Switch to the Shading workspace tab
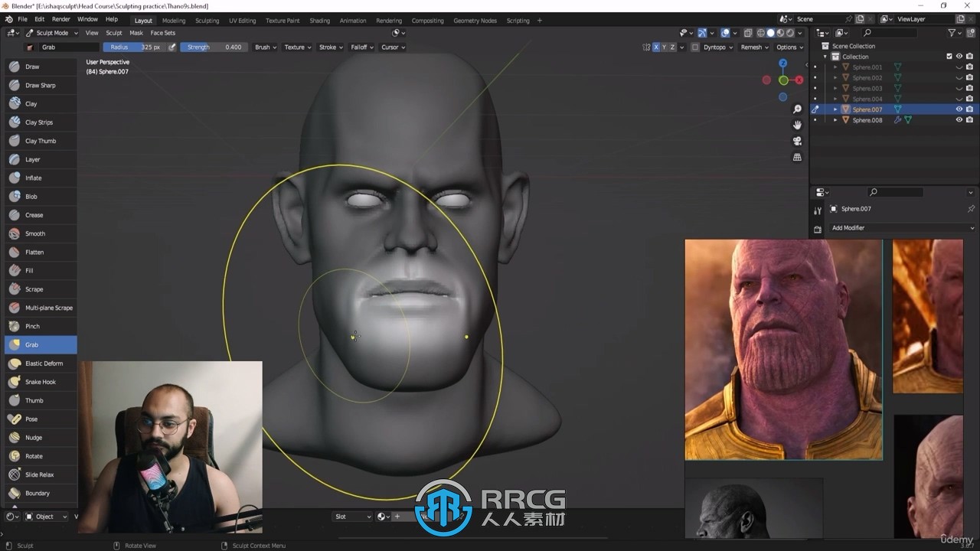The height and width of the screenshot is (551, 980). point(319,21)
